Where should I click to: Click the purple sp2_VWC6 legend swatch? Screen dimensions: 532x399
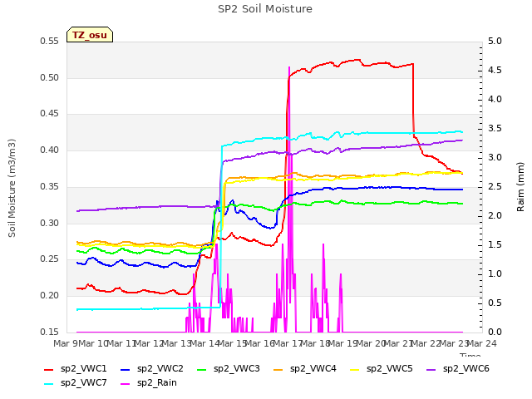[x=431, y=369]
